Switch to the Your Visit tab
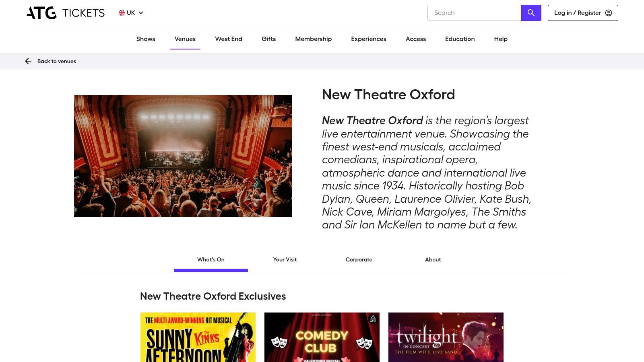Screen dimensions: 644x362 (x=285, y=259)
